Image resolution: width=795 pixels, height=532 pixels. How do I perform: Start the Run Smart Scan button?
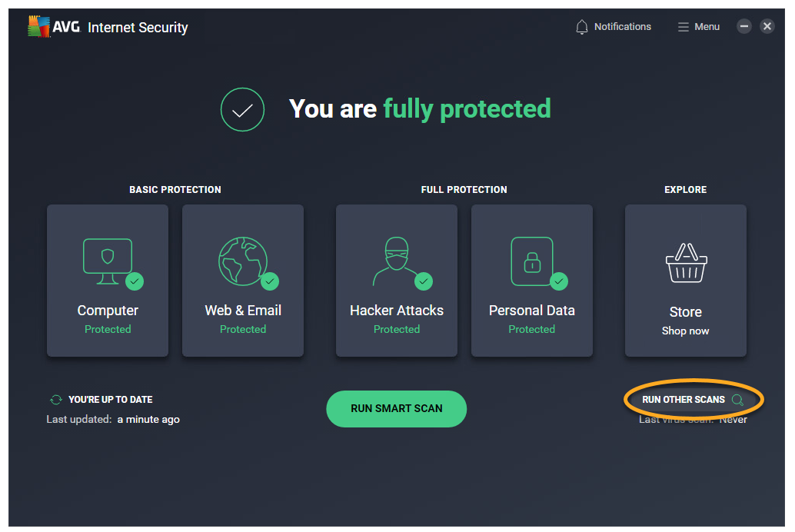click(x=396, y=408)
